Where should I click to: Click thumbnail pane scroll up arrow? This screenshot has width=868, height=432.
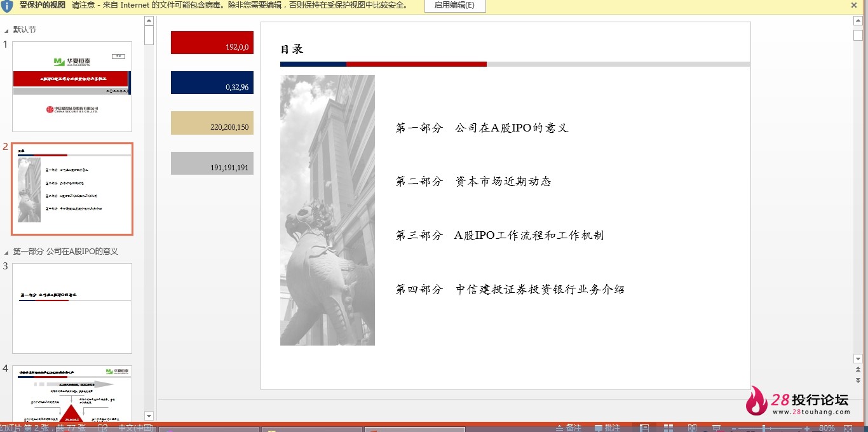pyautogui.click(x=149, y=21)
